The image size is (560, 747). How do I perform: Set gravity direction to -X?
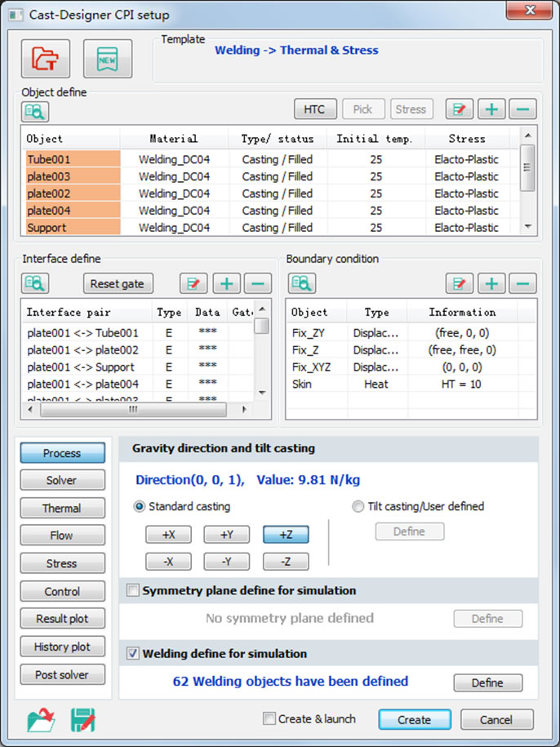click(x=168, y=562)
